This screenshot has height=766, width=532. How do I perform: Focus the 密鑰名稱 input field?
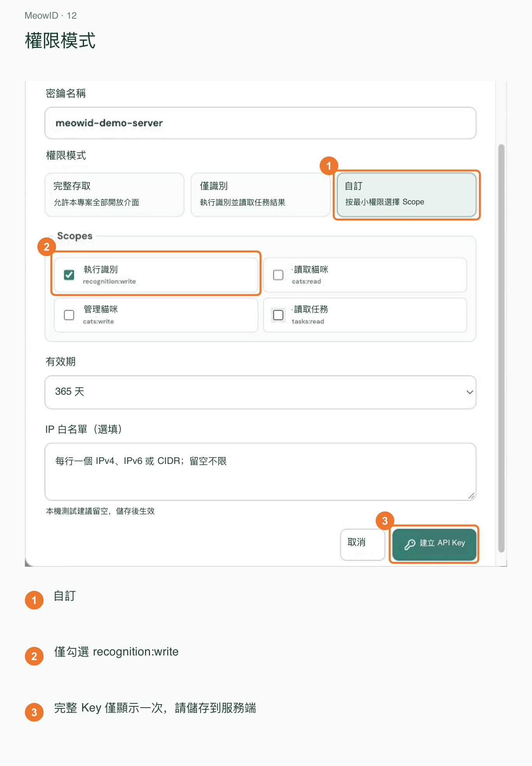[261, 123]
